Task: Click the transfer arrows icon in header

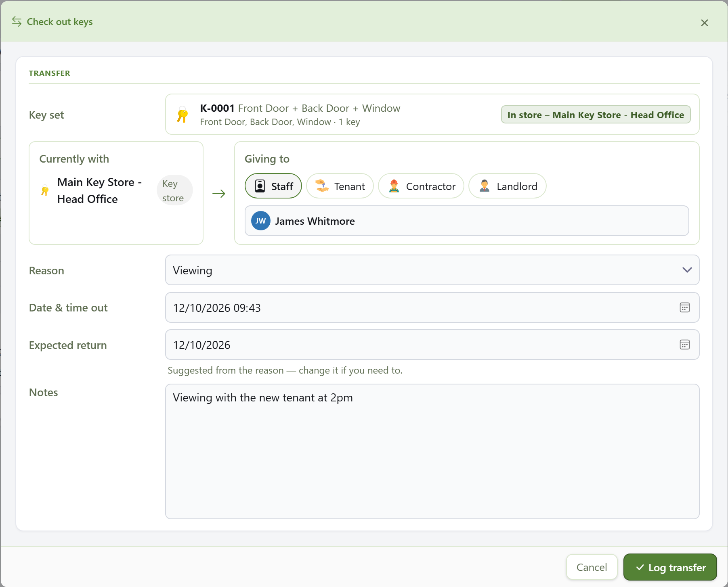Action: click(17, 21)
